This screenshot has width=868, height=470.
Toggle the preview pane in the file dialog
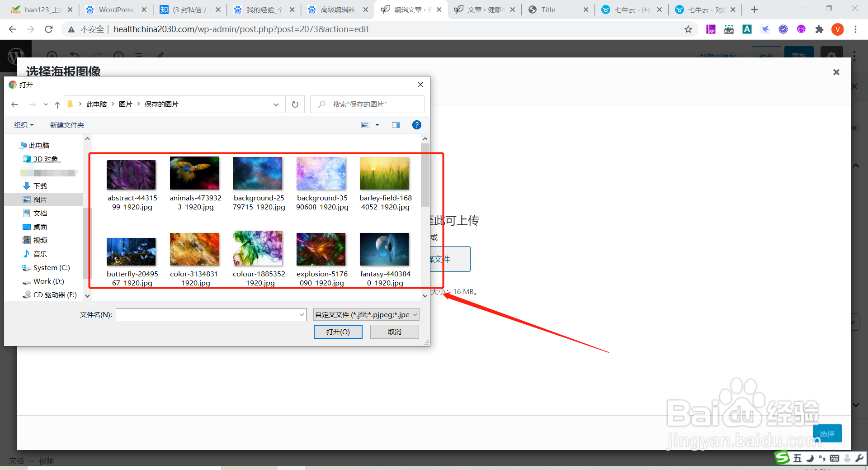[x=396, y=125]
